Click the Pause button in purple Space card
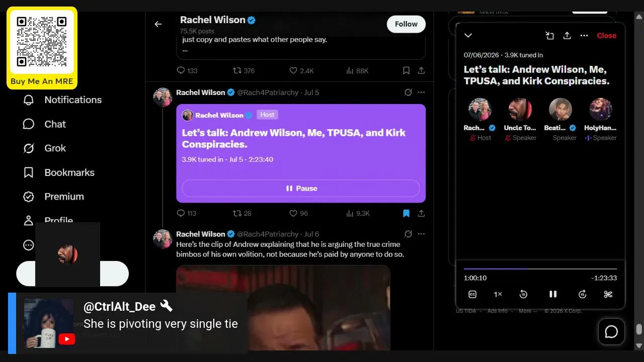 pos(301,188)
